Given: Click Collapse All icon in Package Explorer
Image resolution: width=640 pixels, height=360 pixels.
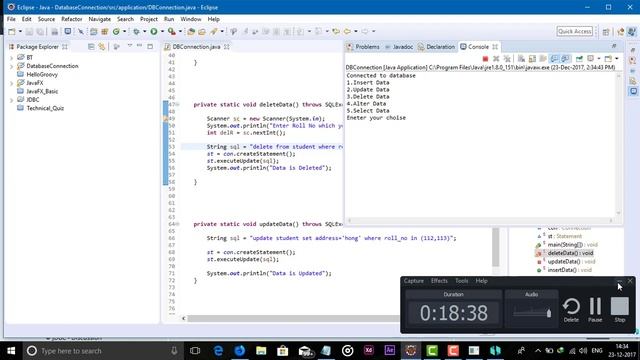Looking at the screenshot, I should pos(91,47).
